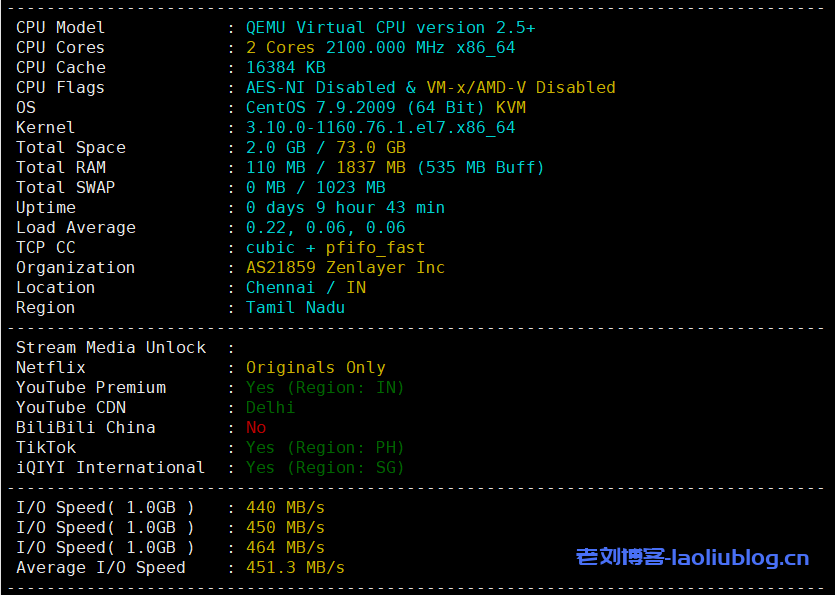Screen dimensions: 835x595
Task: Click the Total Space value 2.0 GB / 73.0 GB
Action: tap(325, 148)
